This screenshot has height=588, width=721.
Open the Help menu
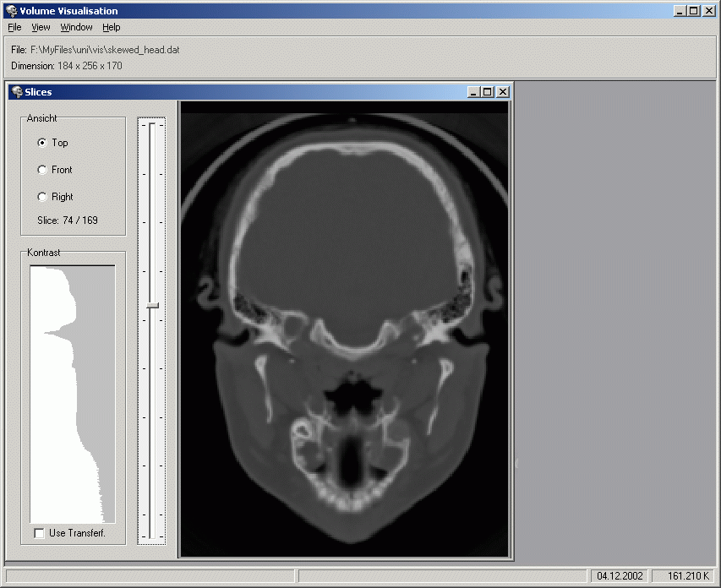point(112,27)
